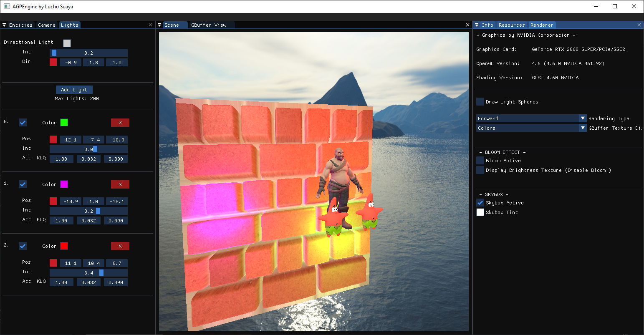
Task: Toggle light 2 enabled checkbox
Action: pos(23,246)
